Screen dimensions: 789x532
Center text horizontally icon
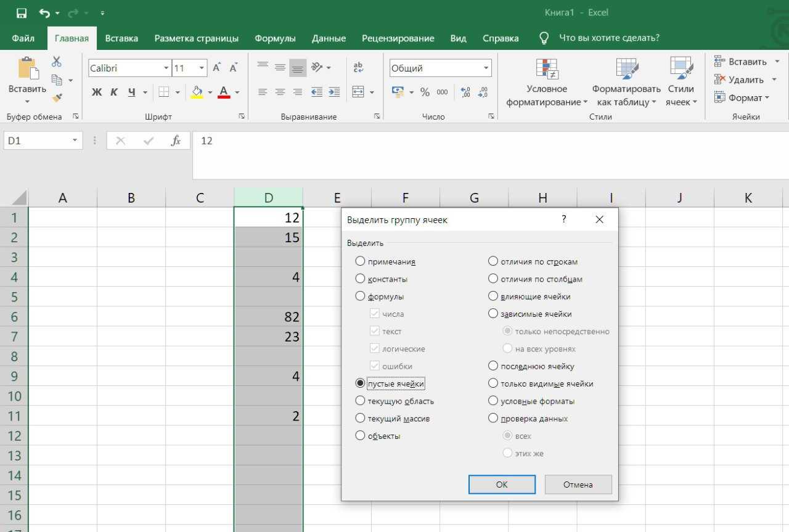click(280, 92)
